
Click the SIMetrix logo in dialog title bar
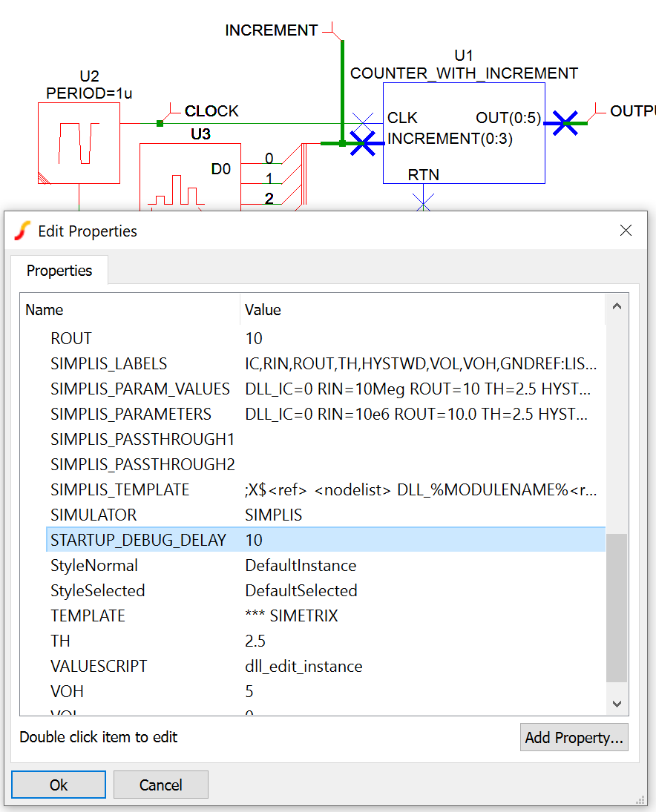pos(23,231)
